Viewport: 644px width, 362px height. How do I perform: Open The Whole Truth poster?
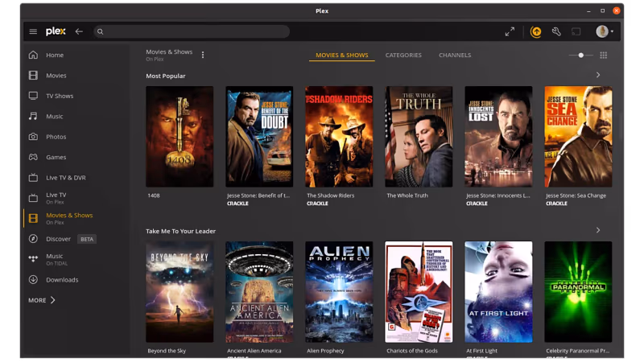click(419, 137)
